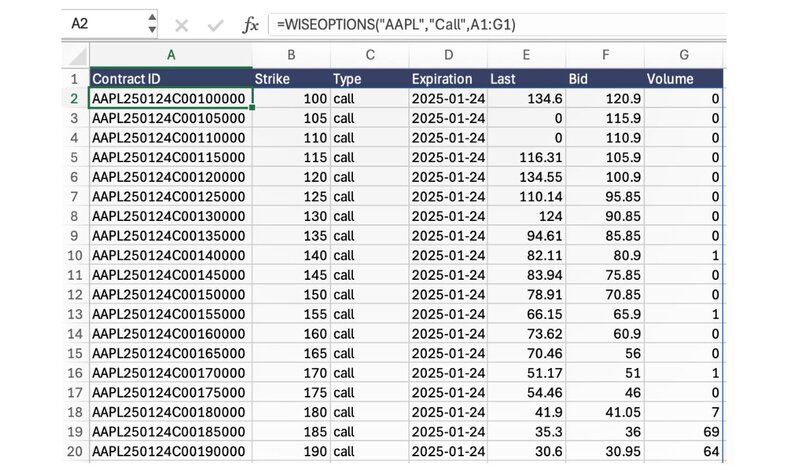Image resolution: width=788 pixels, height=472 pixels.
Task: Open the Name Box dropdown down arrow
Action: click(151, 31)
